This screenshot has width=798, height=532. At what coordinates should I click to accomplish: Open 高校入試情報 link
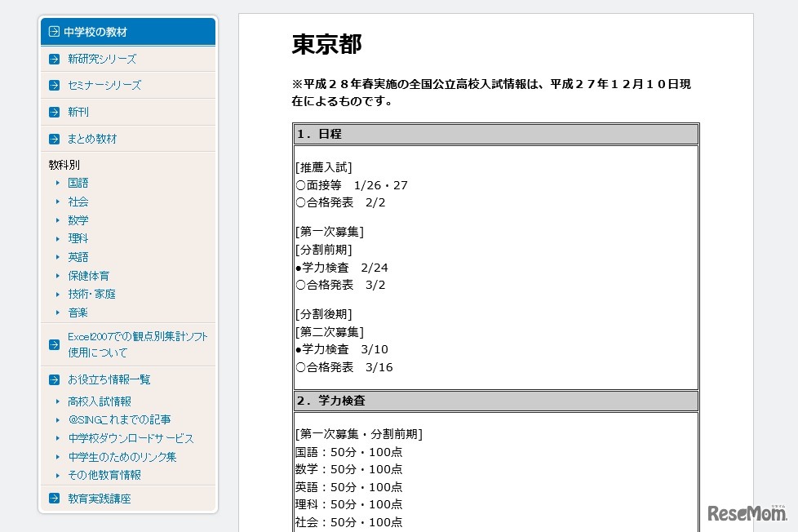(x=100, y=401)
